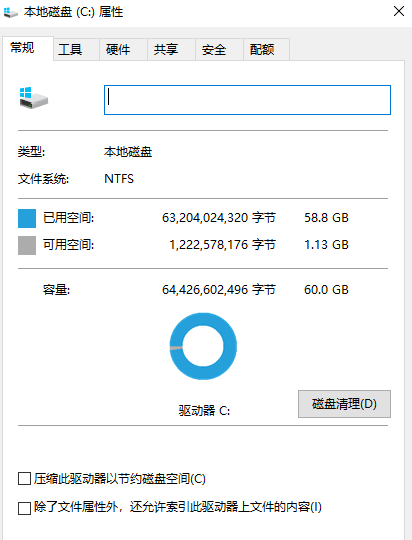Click the drive icon in the title bar
This screenshot has height=540, width=412.
pos(10,12)
